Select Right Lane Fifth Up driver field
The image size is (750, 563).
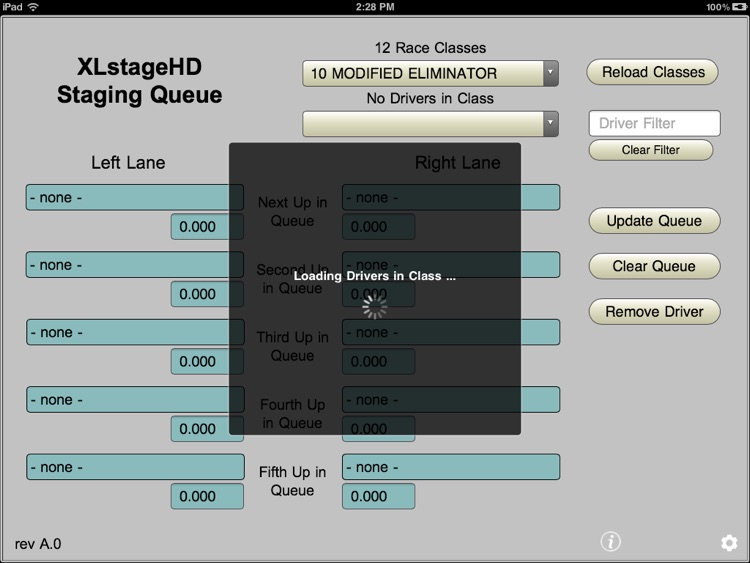point(451,467)
